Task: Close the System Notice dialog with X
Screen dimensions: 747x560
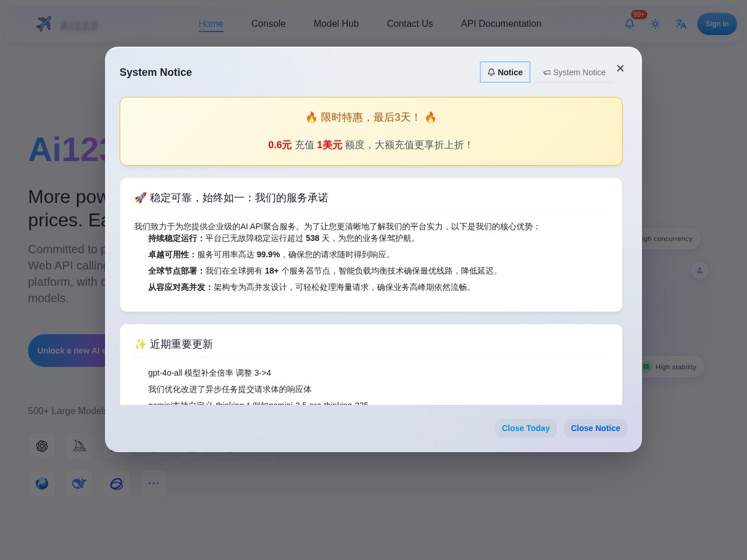Action: (620, 68)
